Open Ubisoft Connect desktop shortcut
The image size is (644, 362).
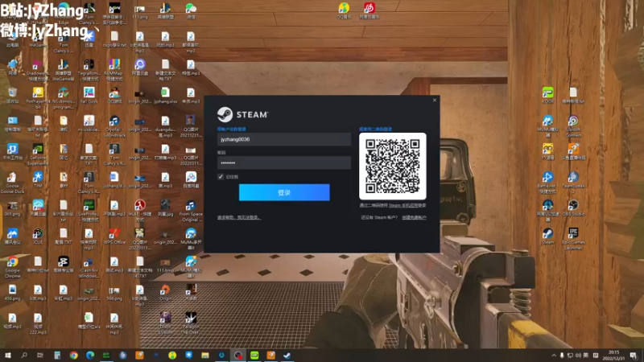[573, 126]
